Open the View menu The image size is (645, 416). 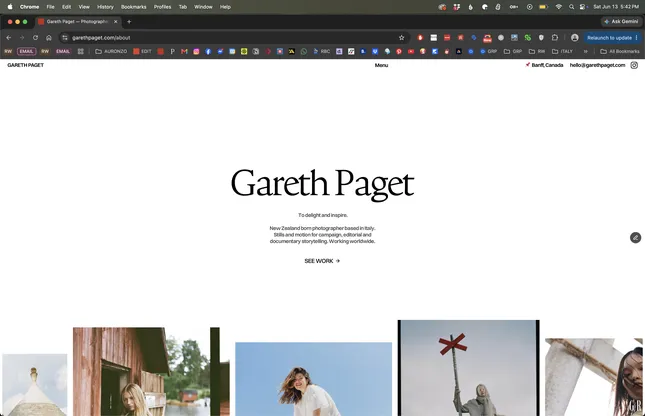click(84, 7)
